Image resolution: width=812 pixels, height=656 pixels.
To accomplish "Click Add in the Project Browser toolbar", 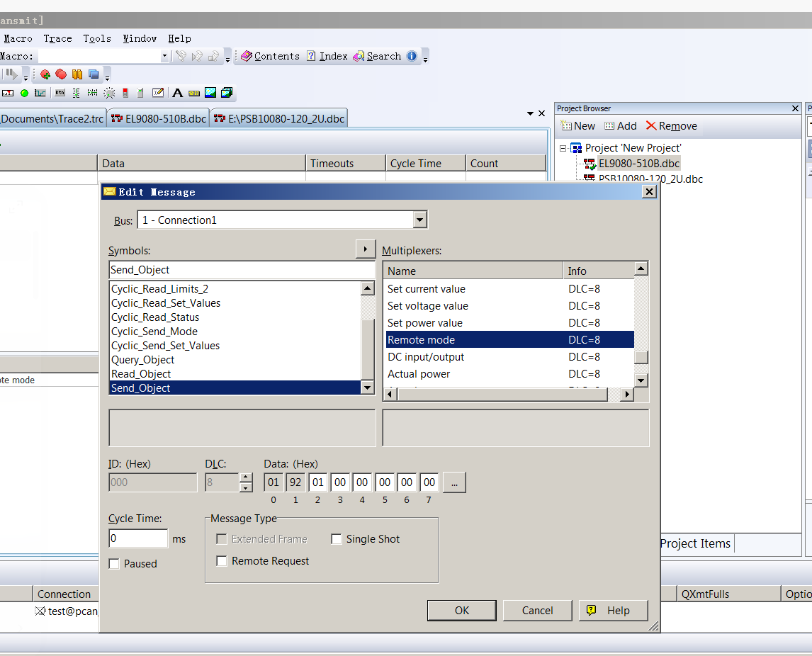I will [620, 126].
